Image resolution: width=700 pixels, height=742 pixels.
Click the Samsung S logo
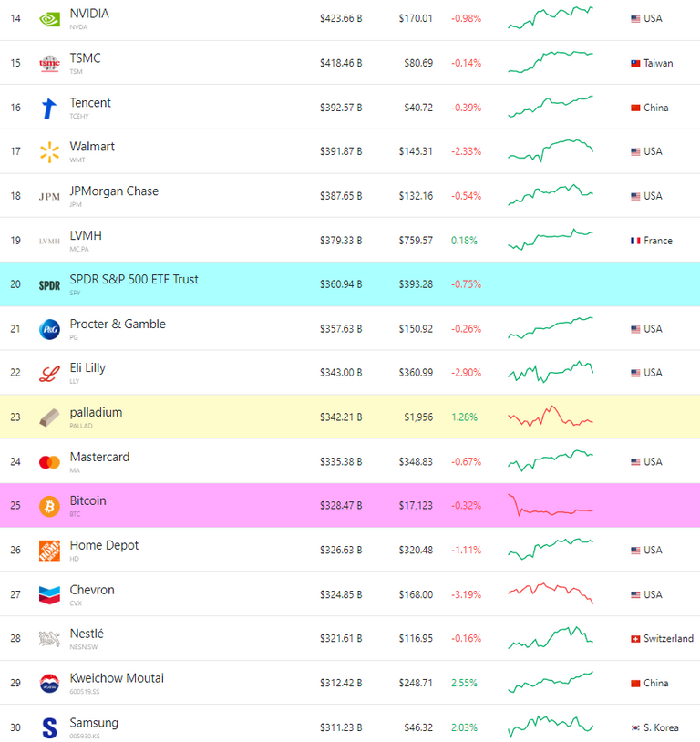pyautogui.click(x=49, y=727)
